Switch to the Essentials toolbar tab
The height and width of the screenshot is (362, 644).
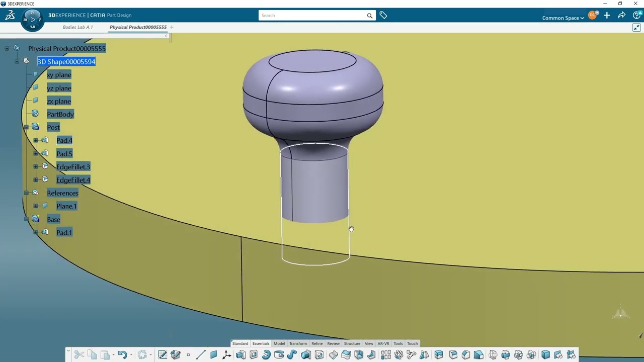pos(261,343)
